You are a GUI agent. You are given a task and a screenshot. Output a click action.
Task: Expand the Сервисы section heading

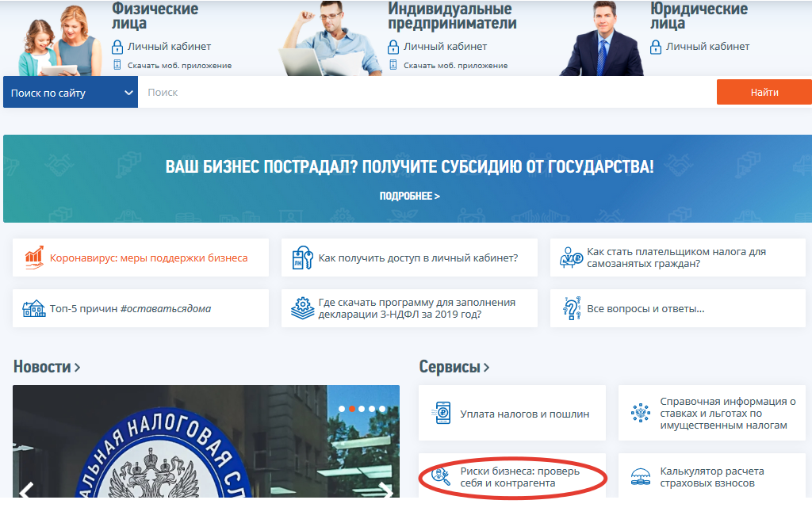[454, 367]
